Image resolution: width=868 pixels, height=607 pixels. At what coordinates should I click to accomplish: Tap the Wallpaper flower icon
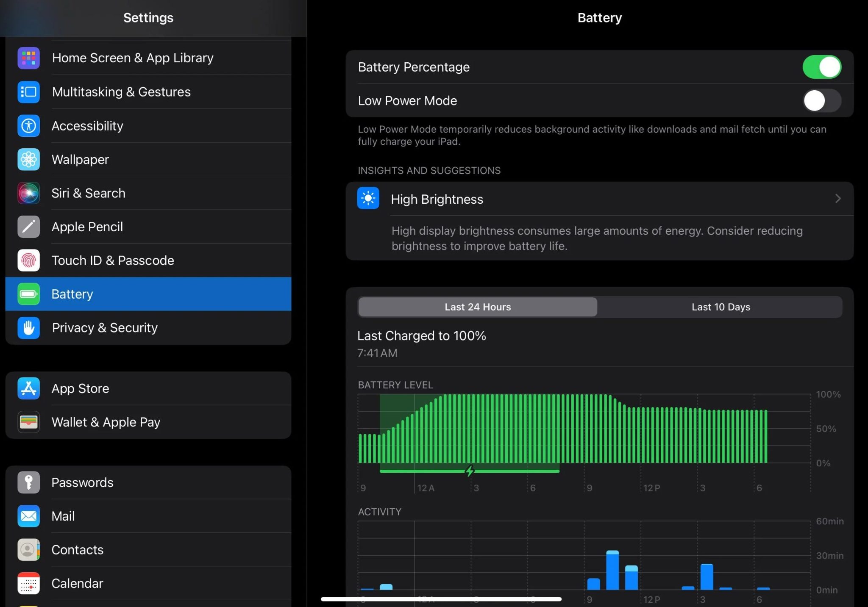(x=28, y=159)
